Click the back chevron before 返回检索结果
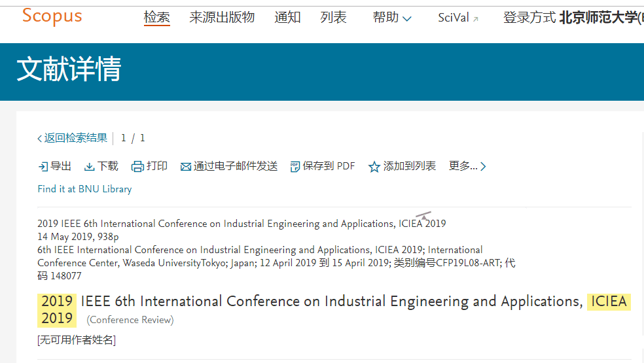The height and width of the screenshot is (363, 644). point(39,139)
